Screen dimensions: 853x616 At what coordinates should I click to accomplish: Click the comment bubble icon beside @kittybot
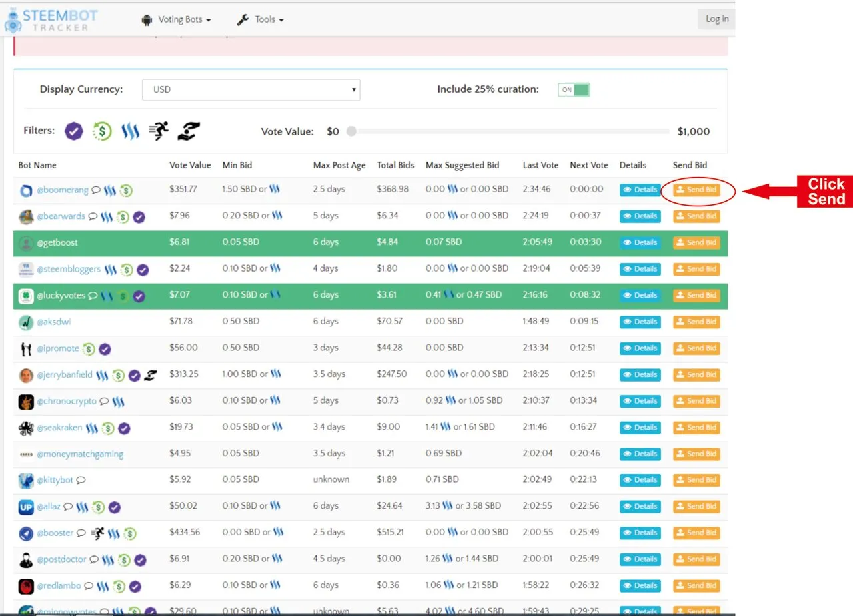[x=81, y=479]
